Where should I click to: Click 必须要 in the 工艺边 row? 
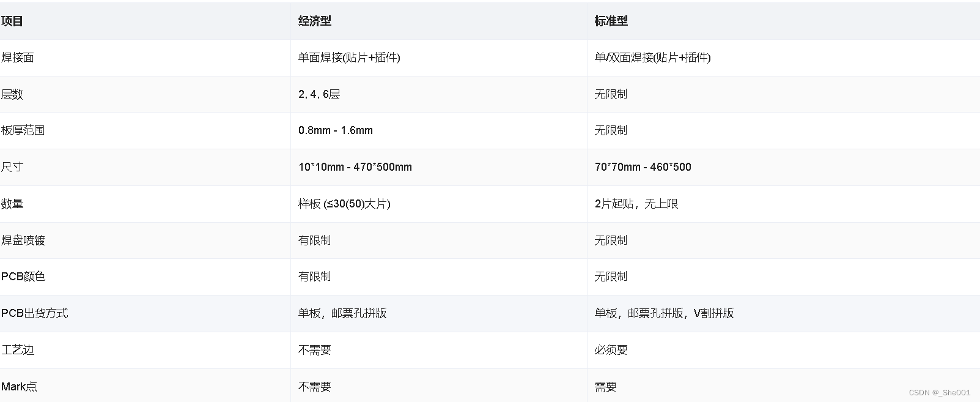pos(611,350)
